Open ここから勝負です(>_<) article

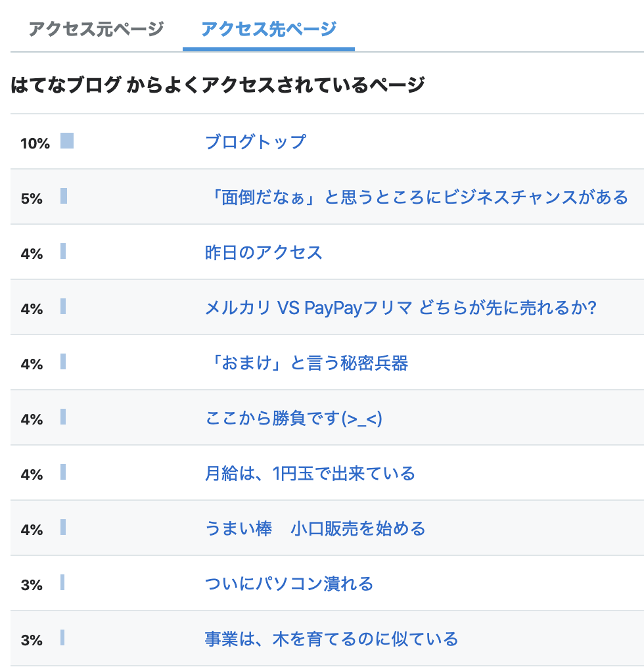293,418
